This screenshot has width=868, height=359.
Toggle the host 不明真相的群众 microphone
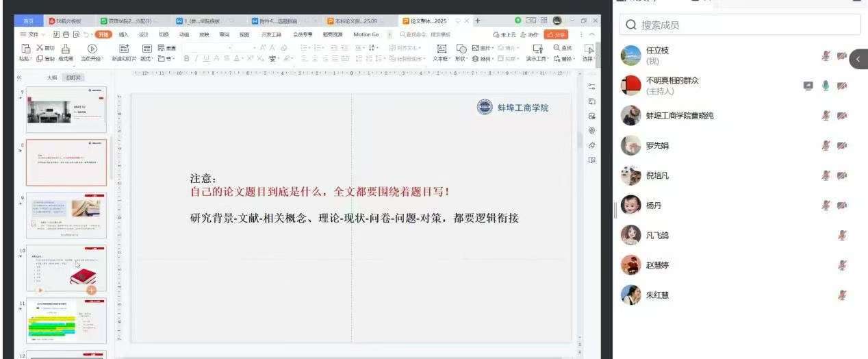(826, 86)
